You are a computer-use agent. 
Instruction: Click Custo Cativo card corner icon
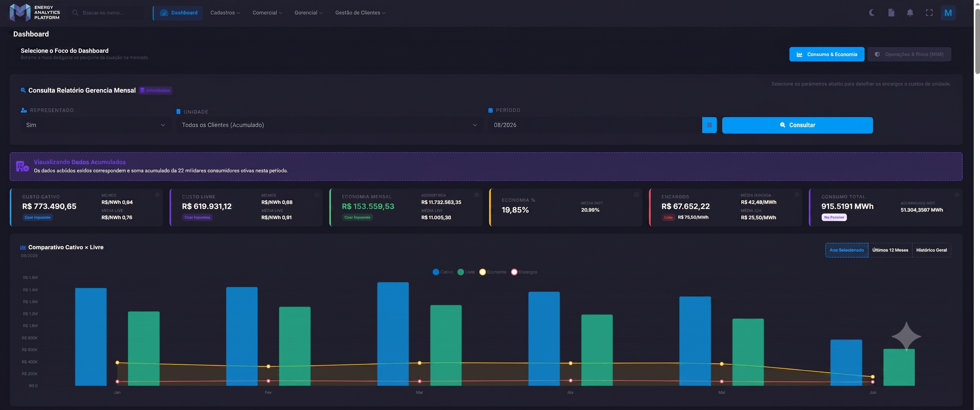point(157,195)
